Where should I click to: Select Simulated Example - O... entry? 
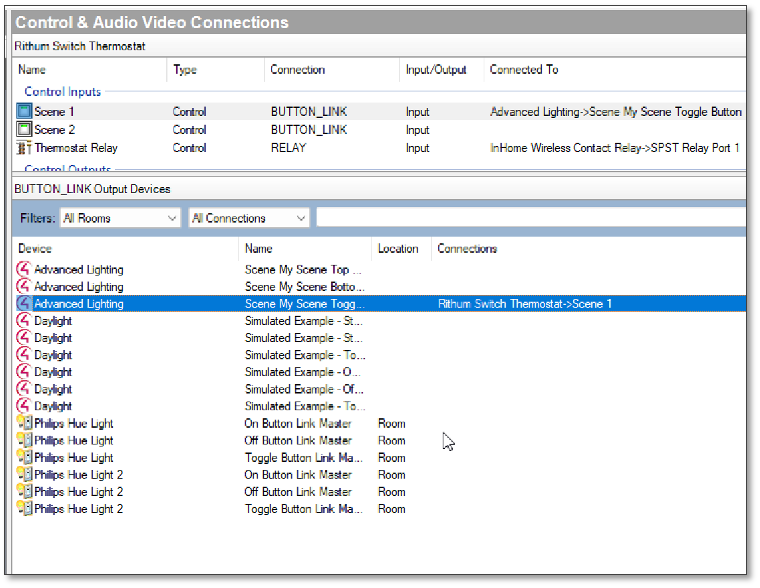pos(303,372)
